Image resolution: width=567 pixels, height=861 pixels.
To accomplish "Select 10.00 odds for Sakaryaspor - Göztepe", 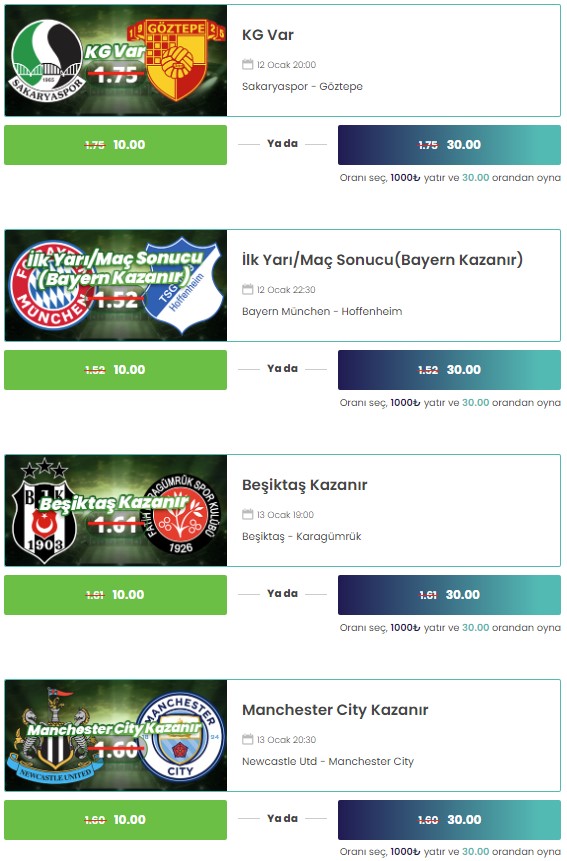I will (115, 145).
